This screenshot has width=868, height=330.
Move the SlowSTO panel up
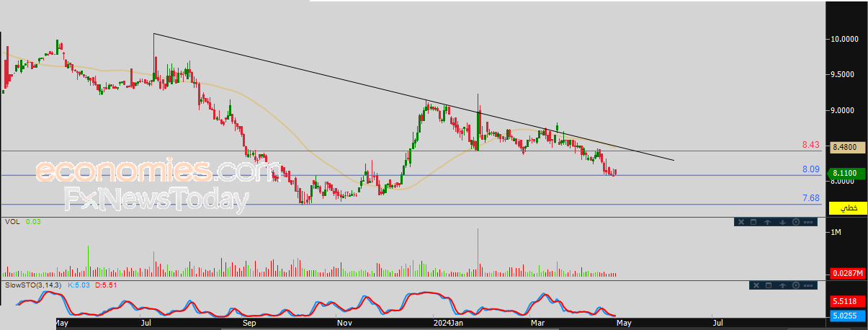pyautogui.click(x=782, y=285)
